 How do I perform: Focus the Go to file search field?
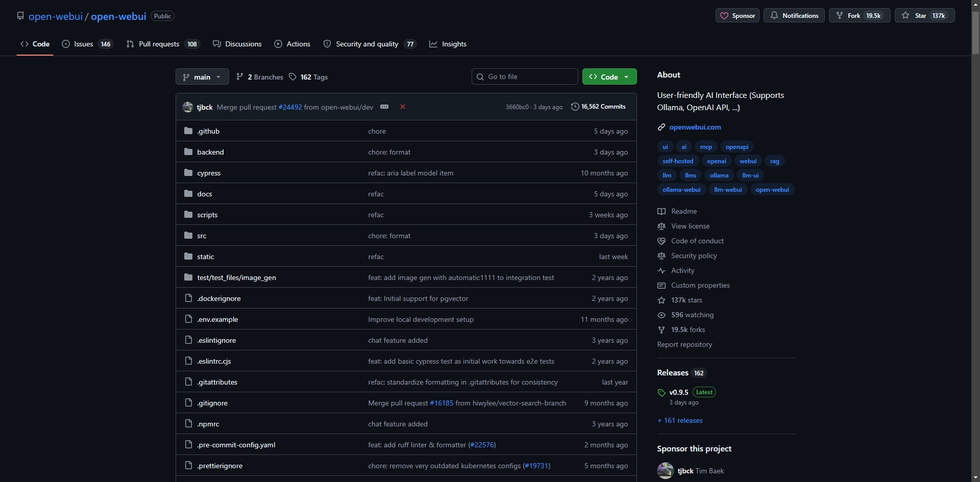(x=525, y=77)
